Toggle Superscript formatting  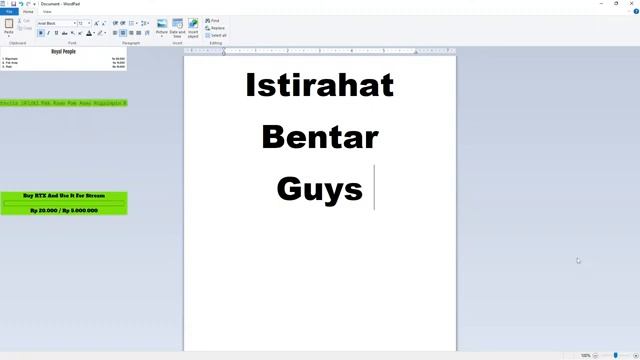pos(80,33)
